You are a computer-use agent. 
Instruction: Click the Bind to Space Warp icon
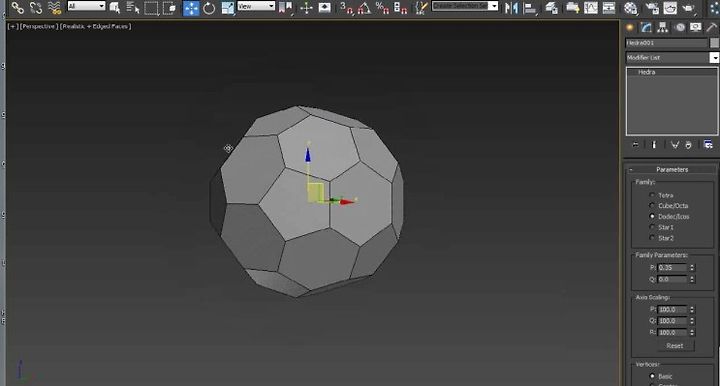pyautogui.click(x=54, y=7)
